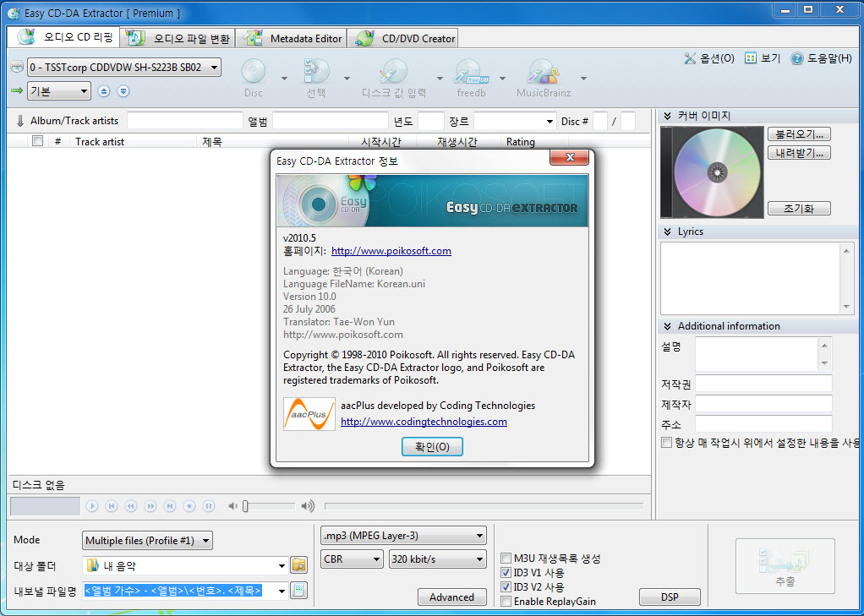Viewport: 864px width, 616px height.
Task: Open the CD drive selection dropdown
Action: pos(124,68)
